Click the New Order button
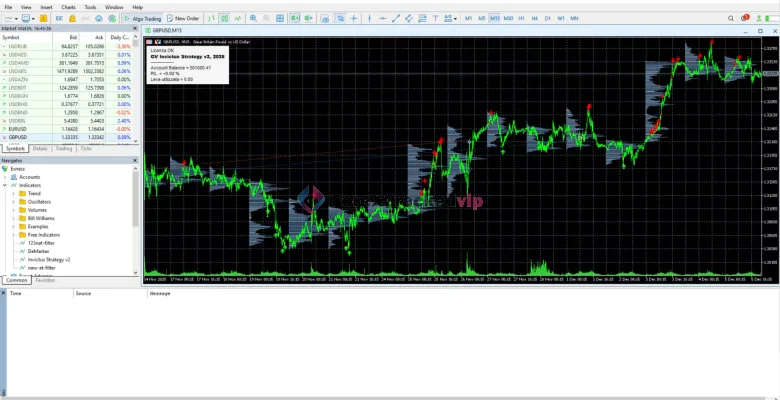The image size is (780, 400). [183, 18]
